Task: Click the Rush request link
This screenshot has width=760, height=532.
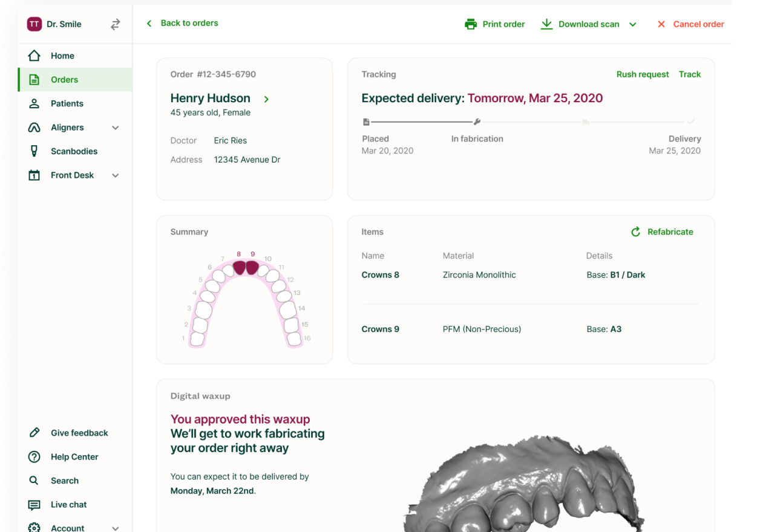Action: [643, 74]
